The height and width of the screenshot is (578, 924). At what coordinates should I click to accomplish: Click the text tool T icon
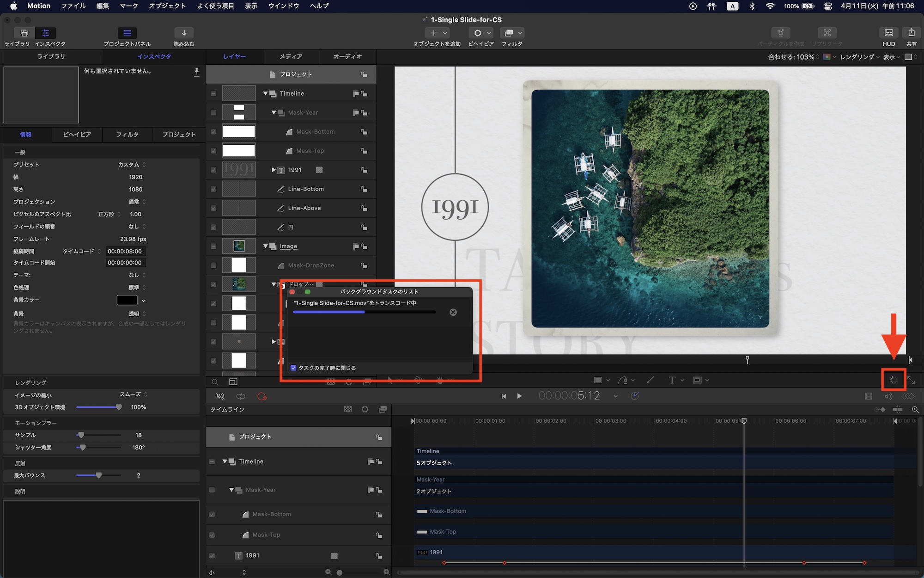[x=672, y=380]
